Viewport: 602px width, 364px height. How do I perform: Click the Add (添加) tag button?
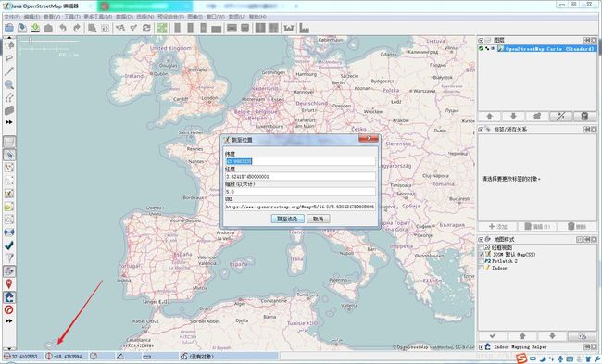[497, 227]
